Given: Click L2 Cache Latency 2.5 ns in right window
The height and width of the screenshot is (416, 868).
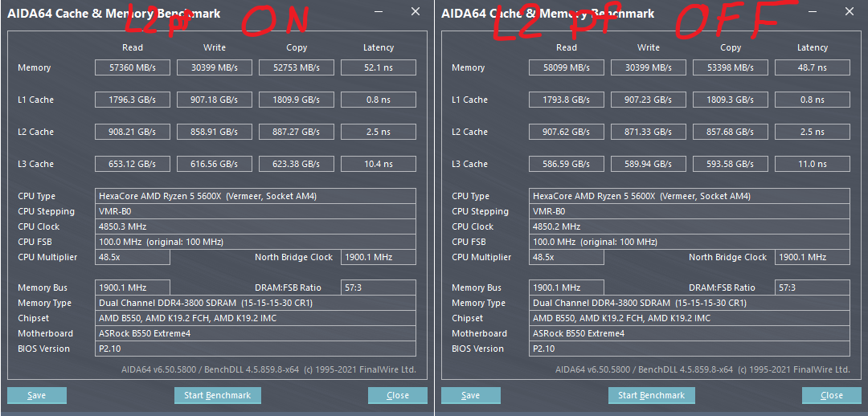Looking at the screenshot, I should 812,132.
